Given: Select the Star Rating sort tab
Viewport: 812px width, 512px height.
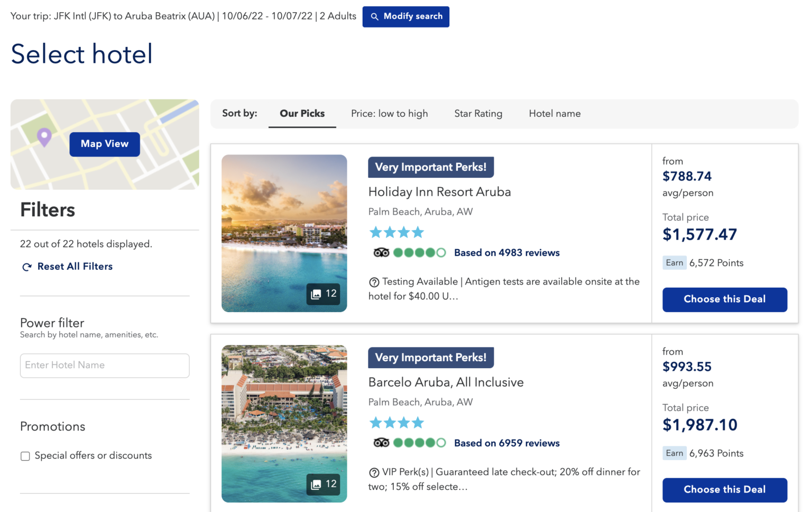Looking at the screenshot, I should [x=478, y=113].
